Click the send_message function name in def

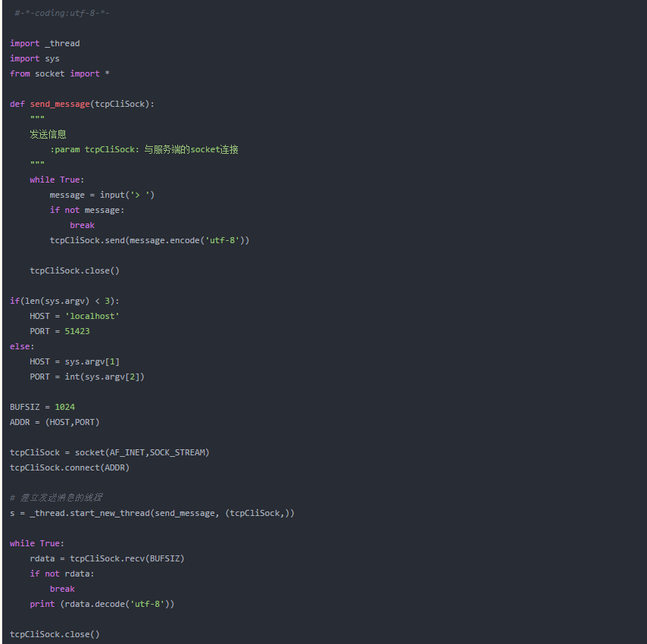[x=60, y=104]
